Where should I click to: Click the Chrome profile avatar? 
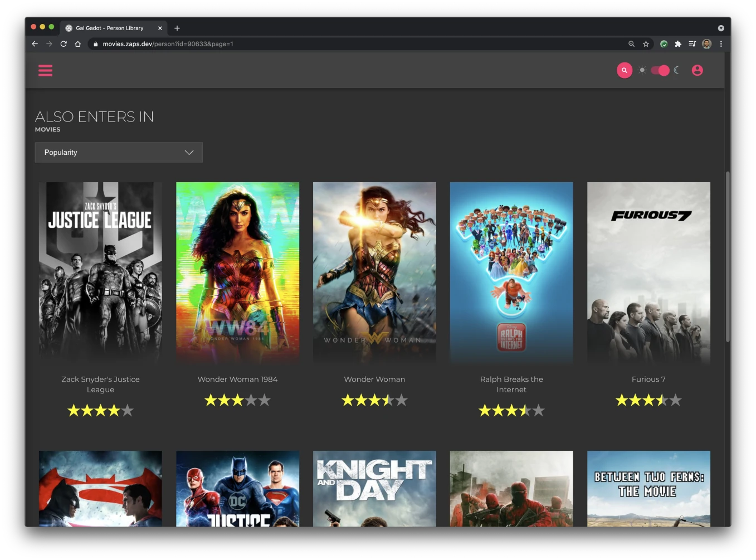(706, 44)
